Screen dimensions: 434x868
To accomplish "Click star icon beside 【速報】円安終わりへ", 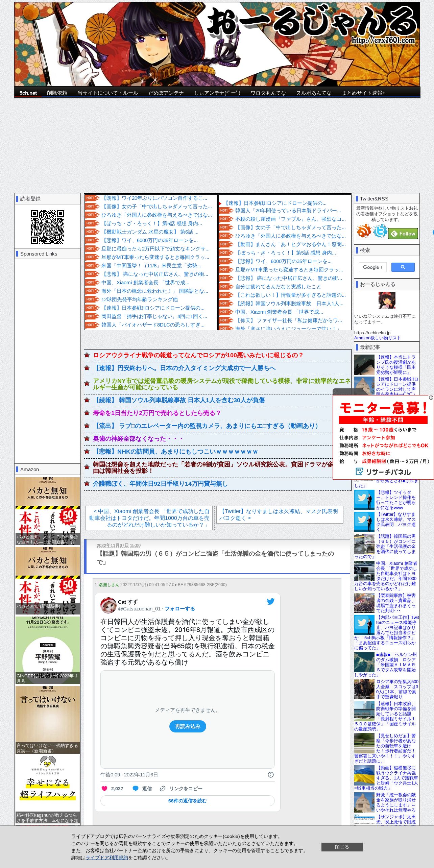I will click(87, 368).
